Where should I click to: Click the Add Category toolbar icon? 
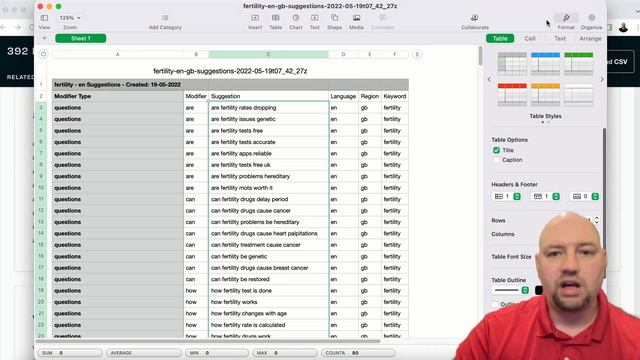click(x=165, y=18)
